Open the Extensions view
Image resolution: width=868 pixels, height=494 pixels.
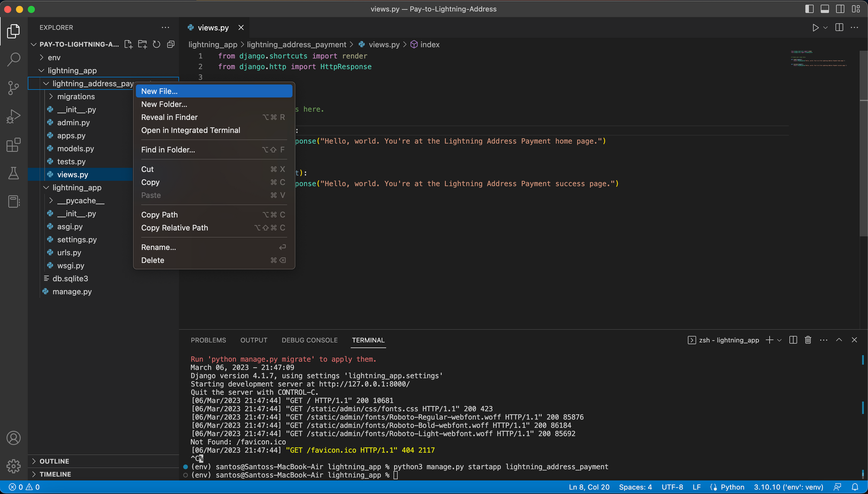(x=13, y=145)
